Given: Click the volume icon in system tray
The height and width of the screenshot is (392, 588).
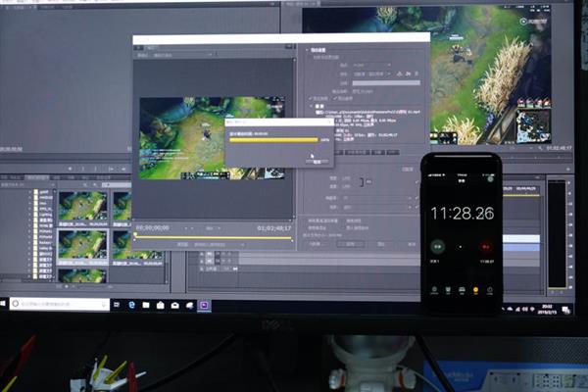Looking at the screenshot, I should click(524, 309).
